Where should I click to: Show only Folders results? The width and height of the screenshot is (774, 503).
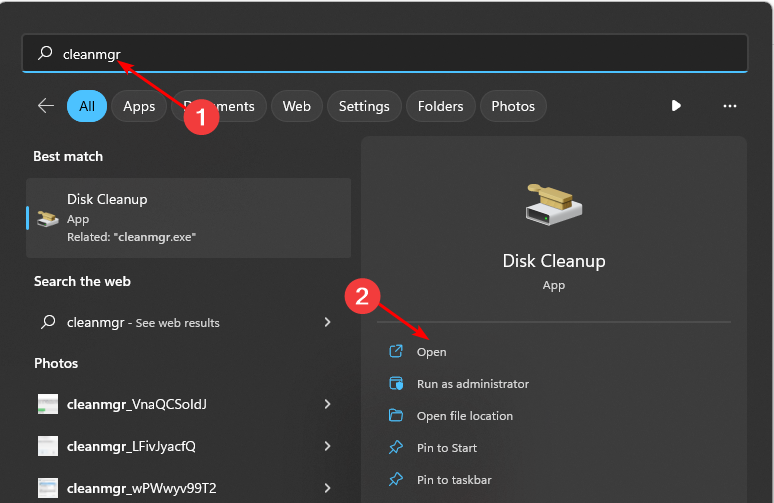click(x=441, y=106)
